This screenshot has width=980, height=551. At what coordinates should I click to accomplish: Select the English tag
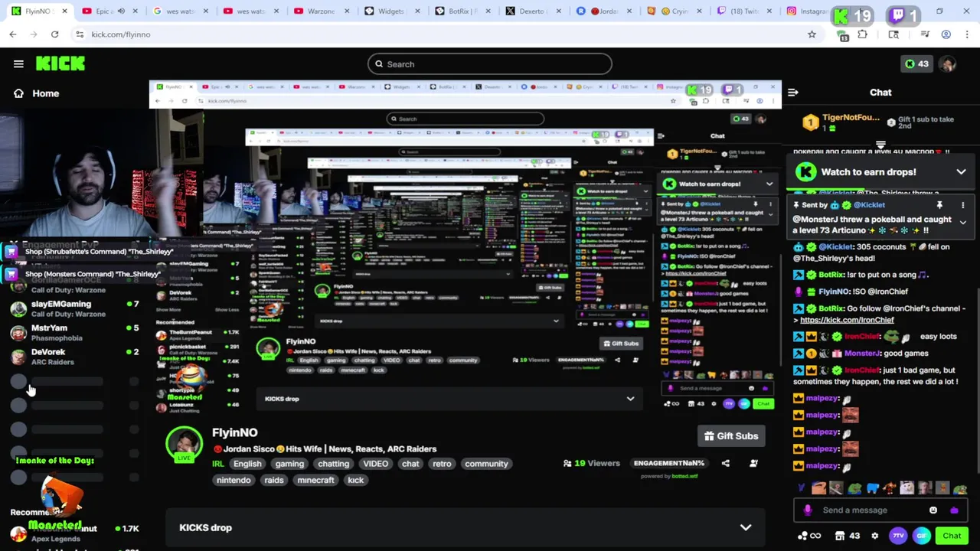[x=247, y=464]
